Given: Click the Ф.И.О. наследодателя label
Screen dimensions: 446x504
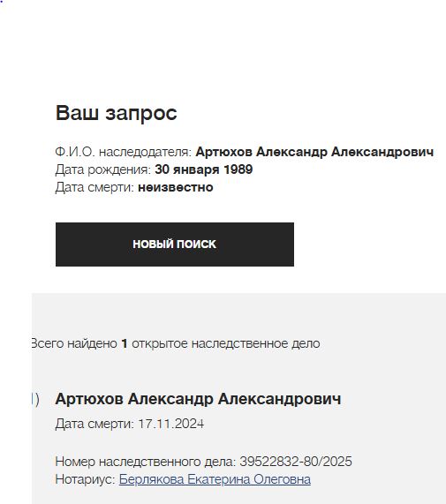Looking at the screenshot, I should pyautogui.click(x=124, y=152).
